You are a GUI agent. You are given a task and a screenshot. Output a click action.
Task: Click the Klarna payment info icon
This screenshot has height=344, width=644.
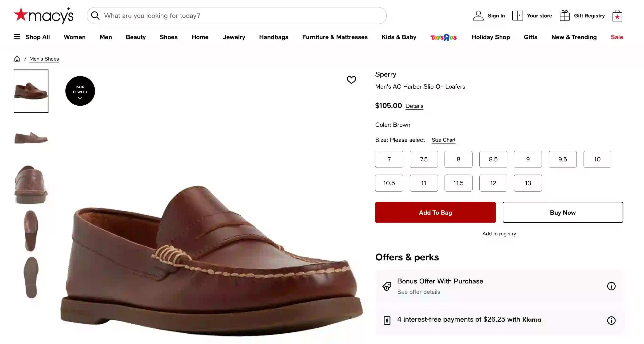pyautogui.click(x=612, y=320)
